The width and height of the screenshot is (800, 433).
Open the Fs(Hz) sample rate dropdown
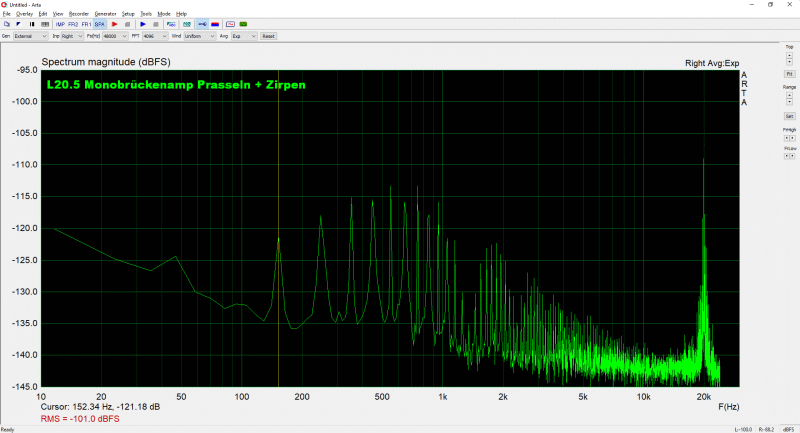click(x=115, y=36)
